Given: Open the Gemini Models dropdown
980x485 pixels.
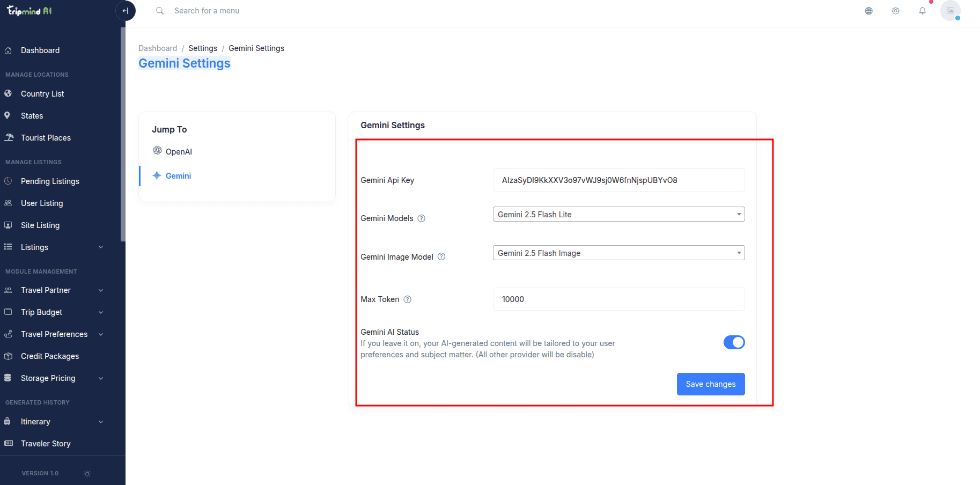Looking at the screenshot, I should tap(619, 214).
